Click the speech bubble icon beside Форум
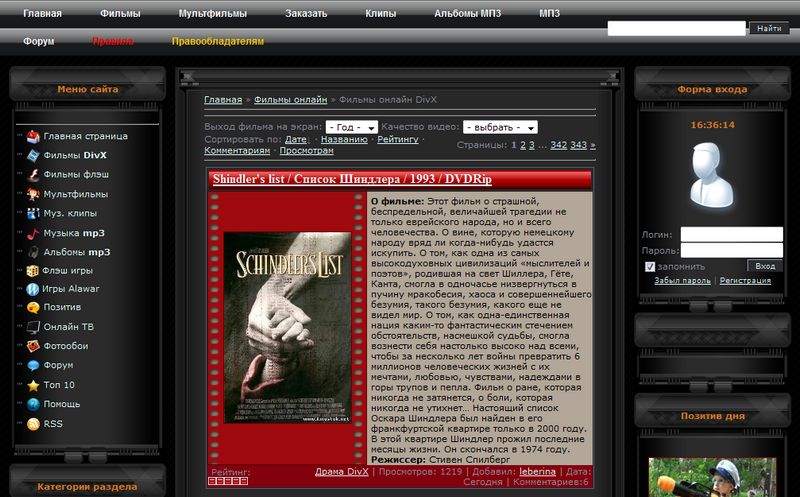The width and height of the screenshot is (800, 497). pos(33,365)
